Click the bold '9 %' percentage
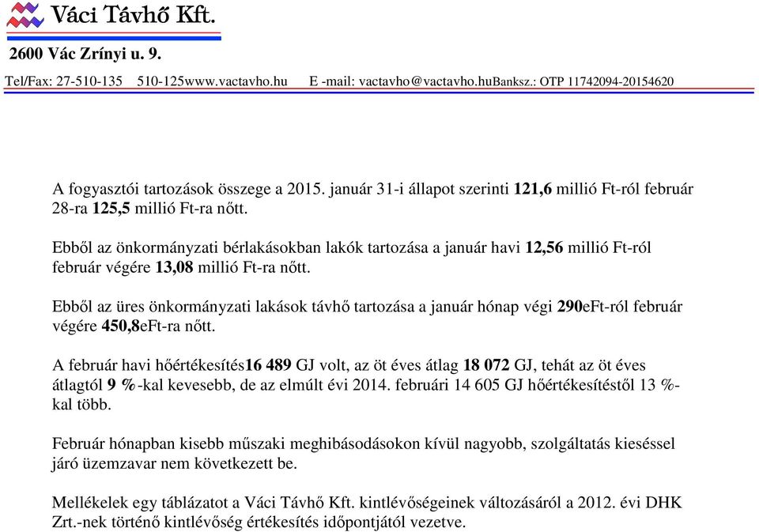Screen dimensions: 759x532 tap(122, 385)
